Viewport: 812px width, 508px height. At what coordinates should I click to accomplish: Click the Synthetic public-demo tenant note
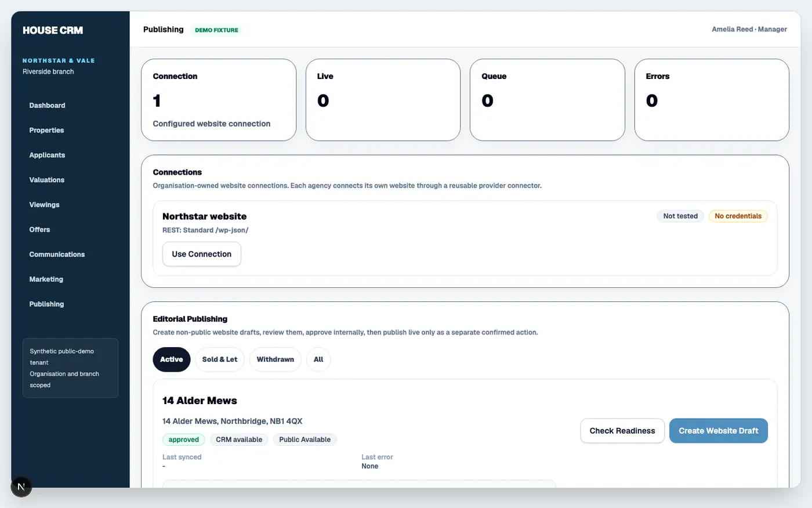[70, 368]
